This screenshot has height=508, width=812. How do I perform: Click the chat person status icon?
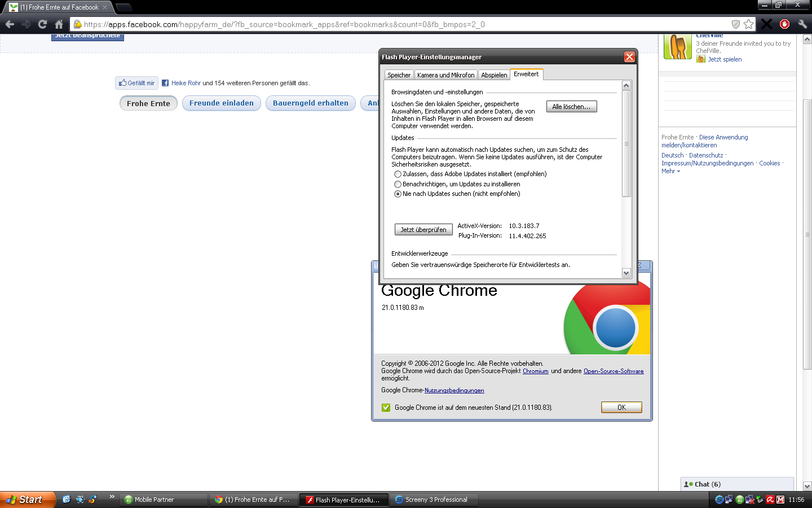[x=688, y=484]
